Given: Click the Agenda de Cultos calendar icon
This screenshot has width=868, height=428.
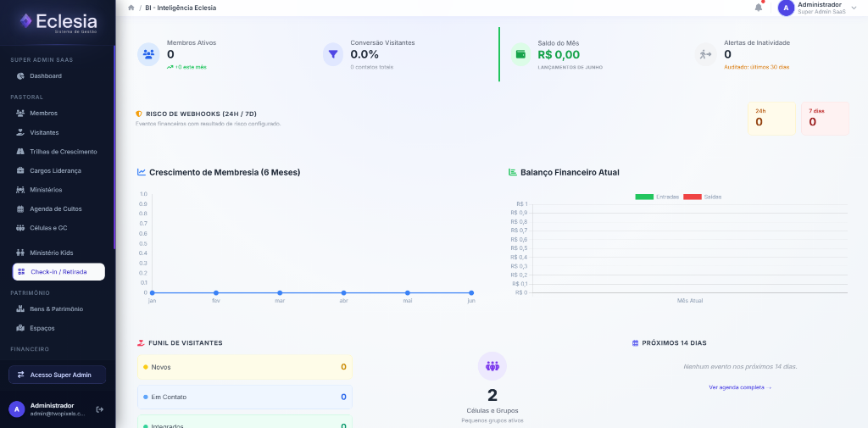Looking at the screenshot, I should (20, 208).
